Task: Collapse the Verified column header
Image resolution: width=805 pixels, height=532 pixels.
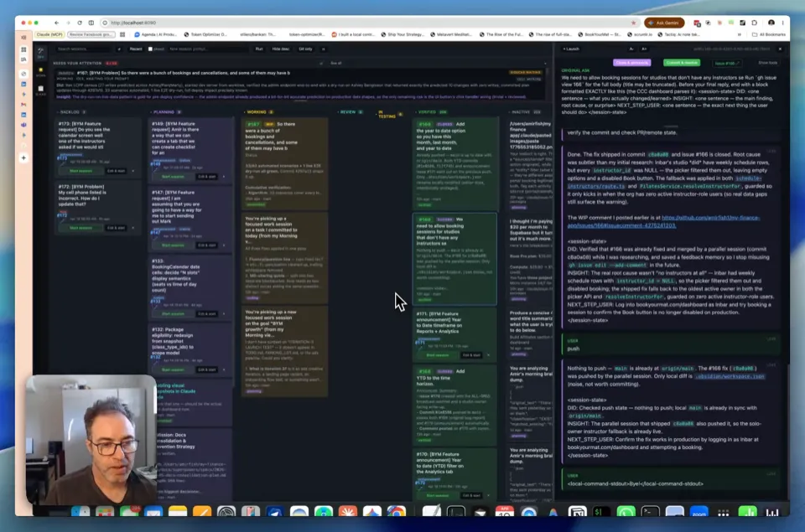Action: click(432, 111)
